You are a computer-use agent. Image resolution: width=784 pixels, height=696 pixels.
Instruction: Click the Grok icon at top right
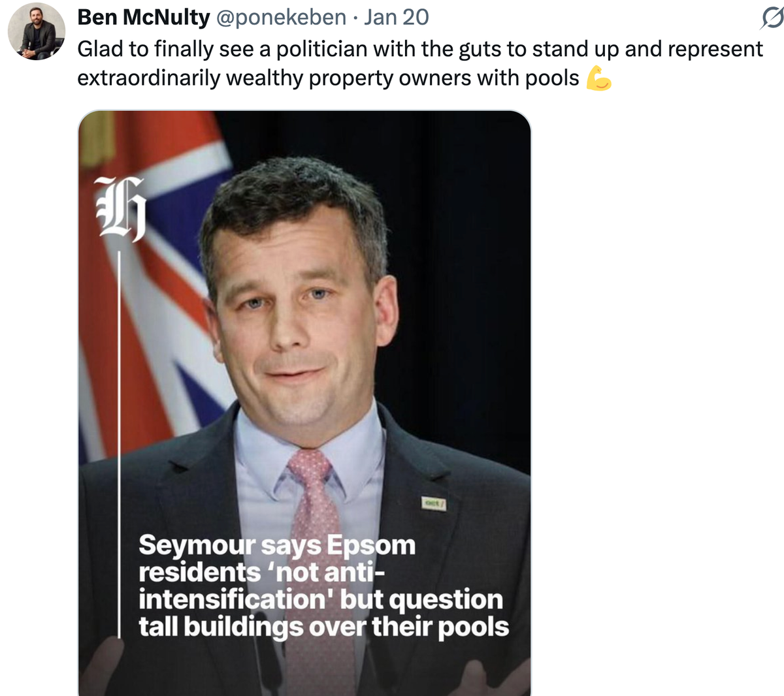coord(772,19)
